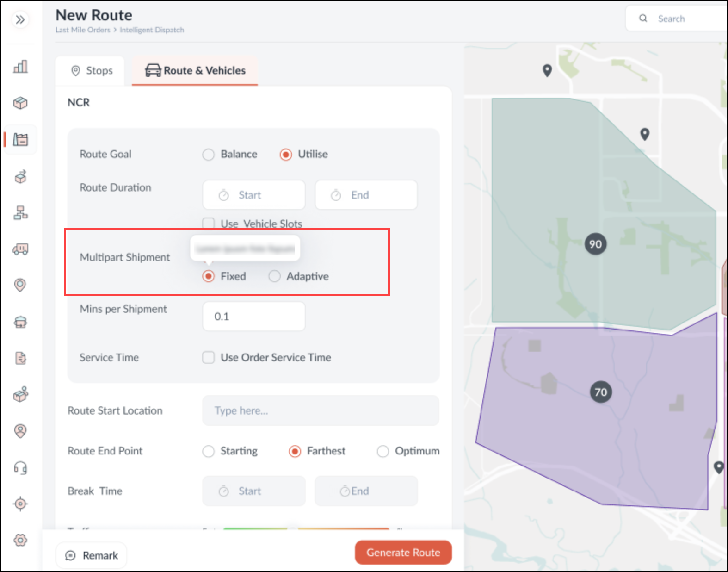The width and height of the screenshot is (728, 572).
Task: Click the Generate Route button
Action: click(403, 553)
